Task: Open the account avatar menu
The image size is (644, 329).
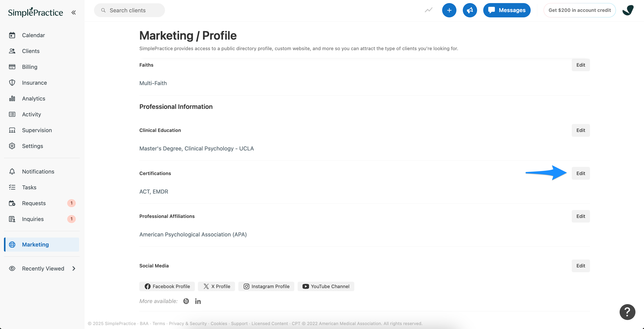Action: tap(628, 10)
